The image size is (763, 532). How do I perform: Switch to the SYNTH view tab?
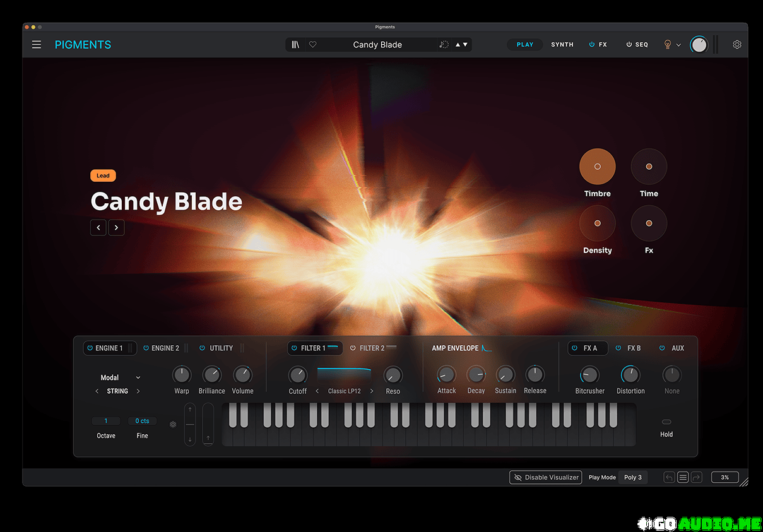click(562, 45)
